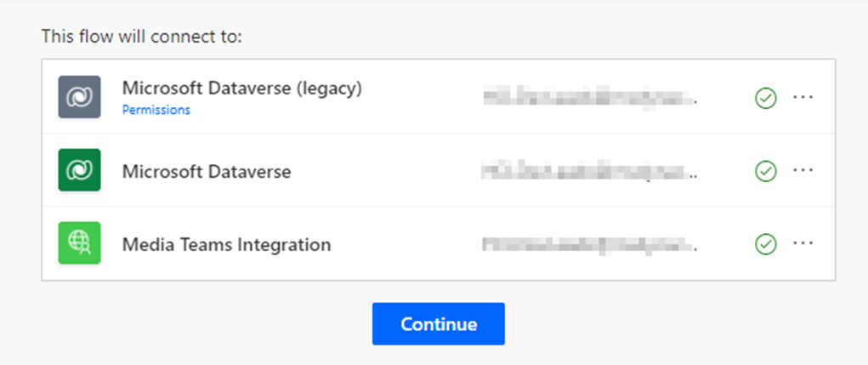This screenshot has height=365, width=868.
Task: Click the Microsoft Dataverse (legacy) gray connector icon
Action: 79,96
